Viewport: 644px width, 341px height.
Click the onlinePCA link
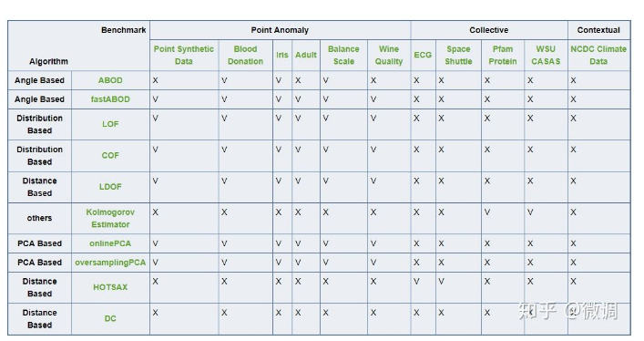point(110,243)
